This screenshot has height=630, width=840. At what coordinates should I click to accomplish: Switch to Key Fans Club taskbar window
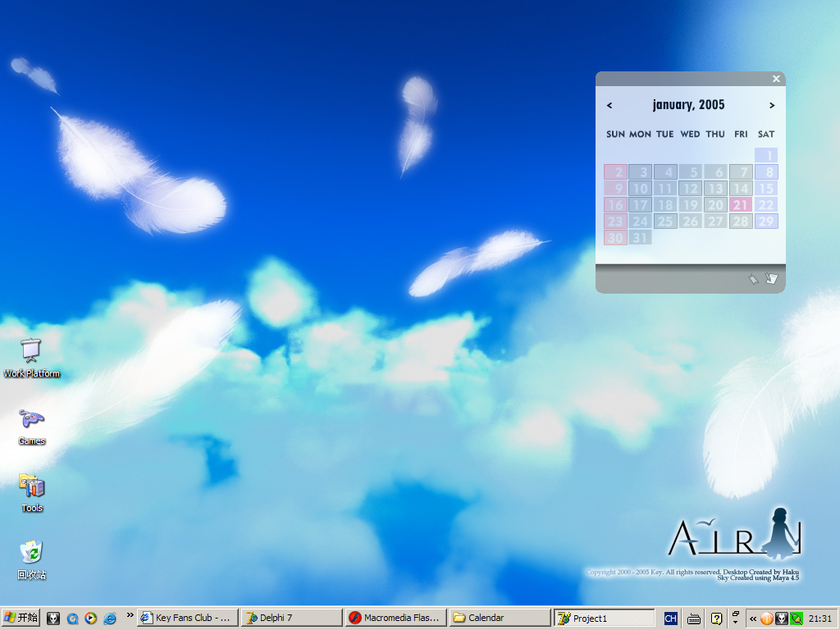tap(188, 619)
